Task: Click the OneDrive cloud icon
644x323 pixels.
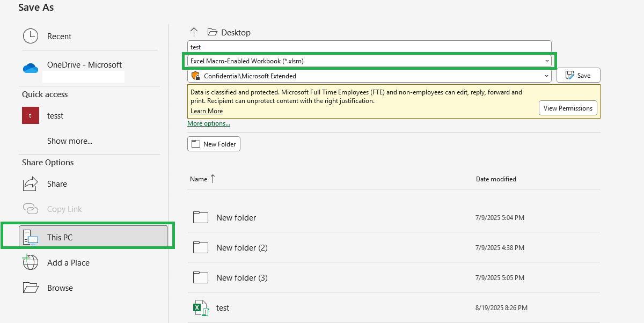Action: [x=31, y=68]
